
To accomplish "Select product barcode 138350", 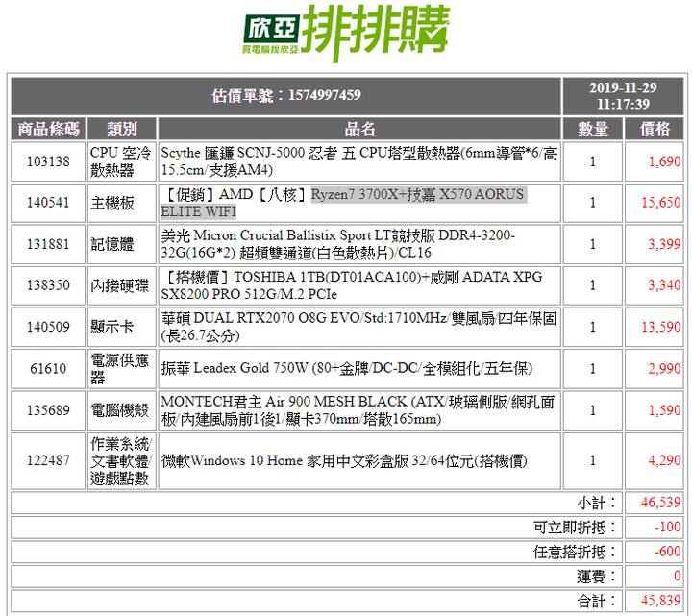I will 48,285.
